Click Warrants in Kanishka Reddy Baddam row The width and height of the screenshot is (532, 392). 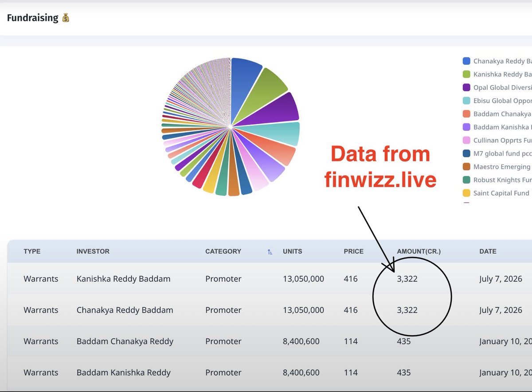(x=41, y=279)
